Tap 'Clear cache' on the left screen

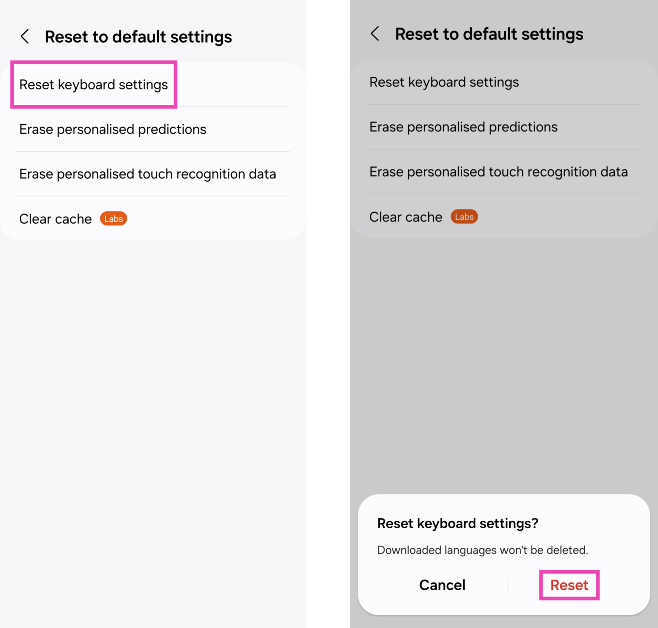(56, 219)
